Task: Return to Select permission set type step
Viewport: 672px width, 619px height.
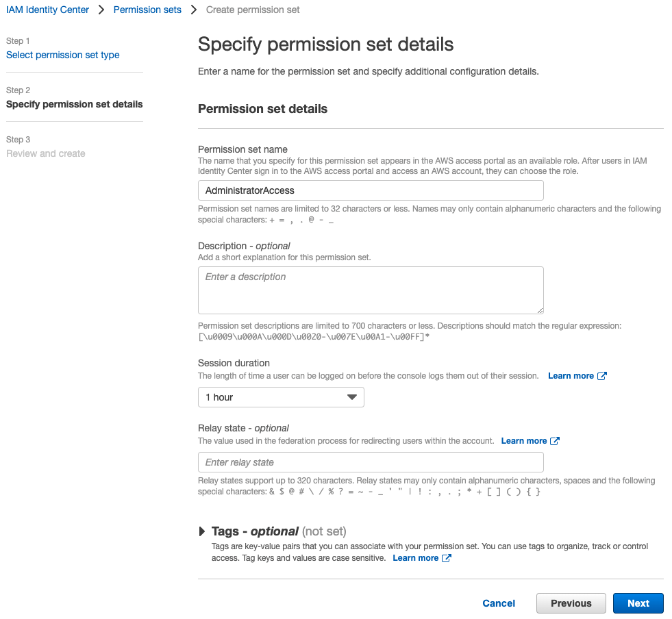Action: [x=62, y=55]
